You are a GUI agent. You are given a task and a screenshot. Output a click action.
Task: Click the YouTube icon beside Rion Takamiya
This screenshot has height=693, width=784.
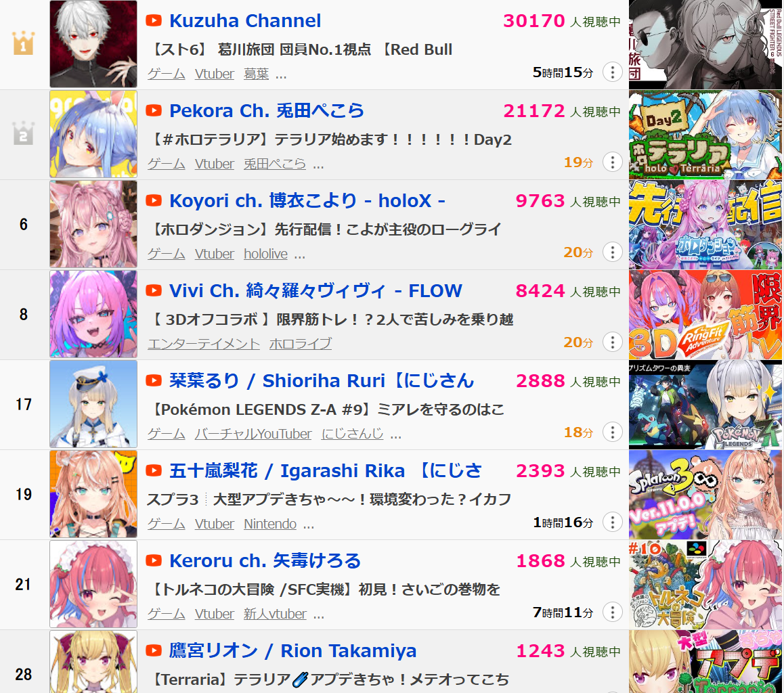[x=154, y=650]
